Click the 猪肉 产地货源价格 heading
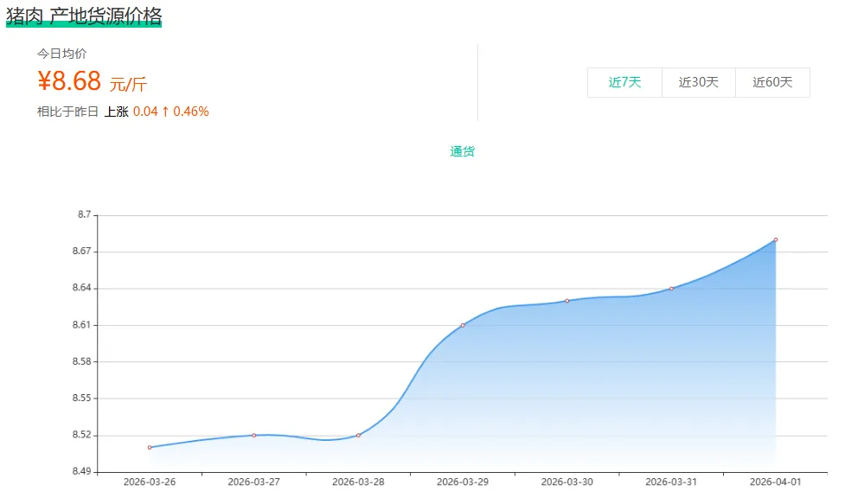Viewport: 845px width, 504px height. point(84,16)
